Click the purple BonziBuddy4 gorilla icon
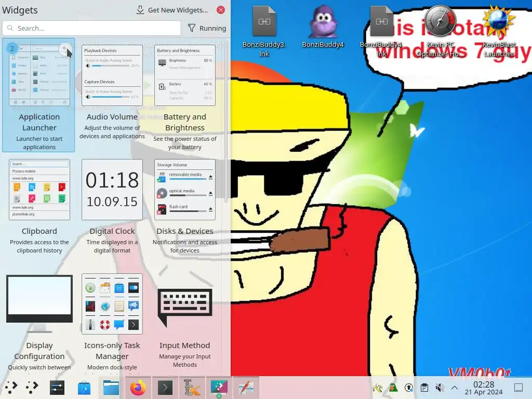The width and height of the screenshot is (532, 399). coord(323,26)
